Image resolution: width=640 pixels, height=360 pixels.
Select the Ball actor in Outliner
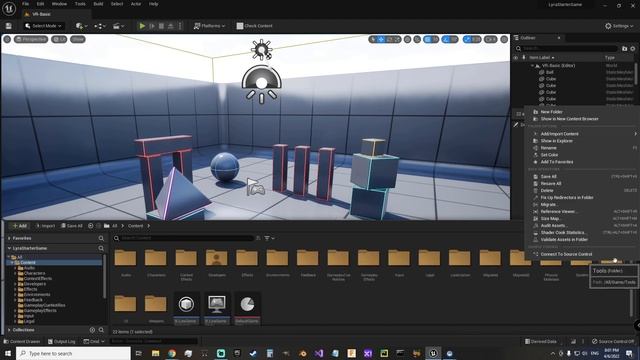pyautogui.click(x=549, y=72)
